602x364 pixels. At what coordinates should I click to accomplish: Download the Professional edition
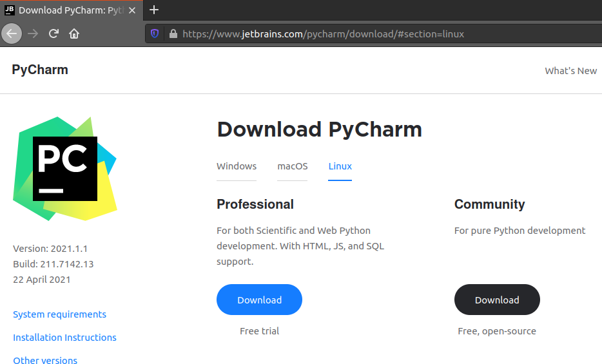pyautogui.click(x=259, y=300)
